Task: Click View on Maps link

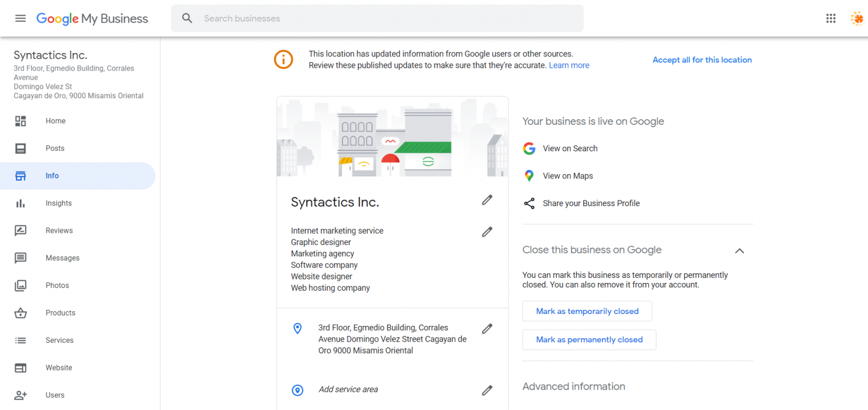Action: pyautogui.click(x=568, y=176)
